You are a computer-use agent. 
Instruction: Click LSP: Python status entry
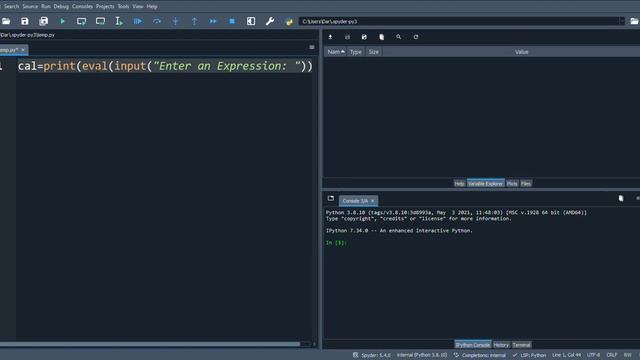[x=529, y=355]
